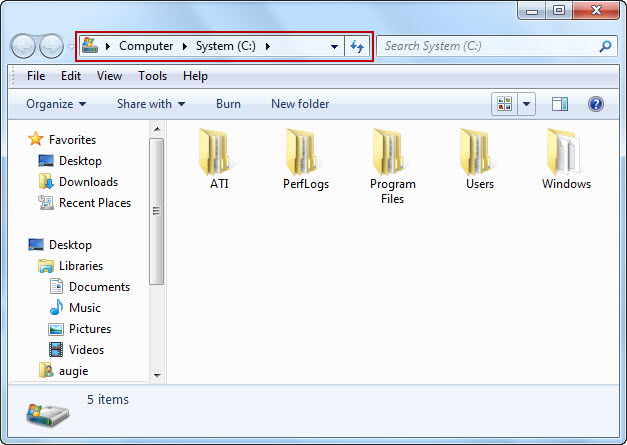Click the search magnifier icon
The width and height of the screenshot is (627, 445).
tap(605, 46)
